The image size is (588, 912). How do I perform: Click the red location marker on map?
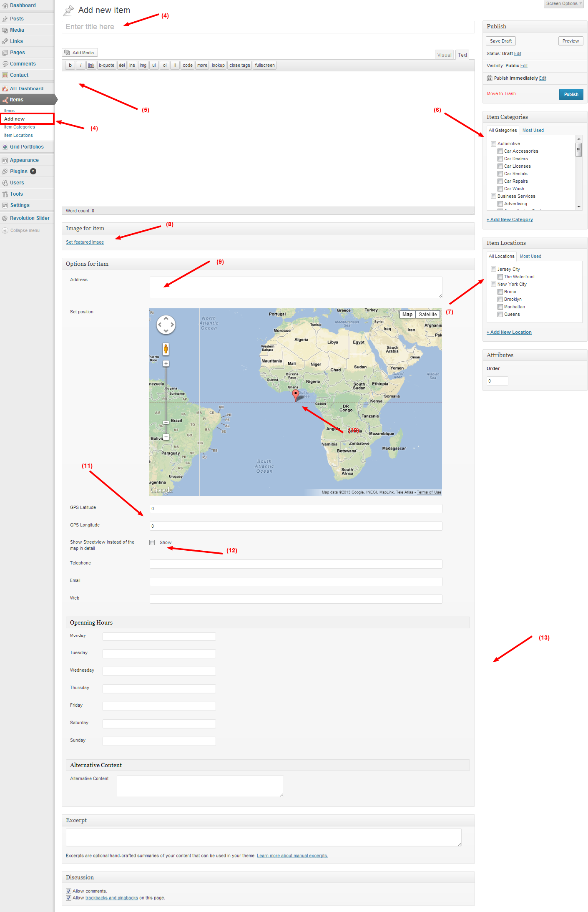click(x=296, y=394)
